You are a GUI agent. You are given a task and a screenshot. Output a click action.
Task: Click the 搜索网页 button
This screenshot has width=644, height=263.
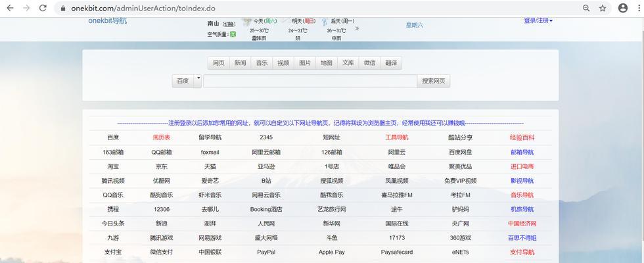[433, 81]
